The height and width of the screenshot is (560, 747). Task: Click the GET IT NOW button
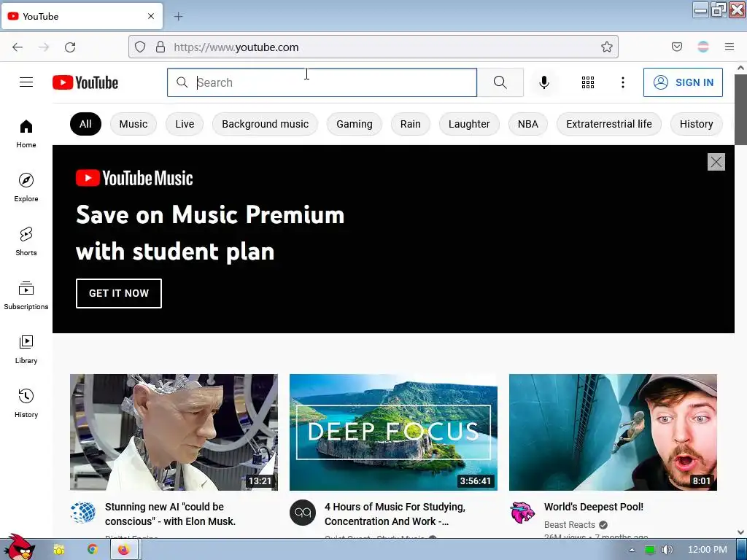pos(119,293)
